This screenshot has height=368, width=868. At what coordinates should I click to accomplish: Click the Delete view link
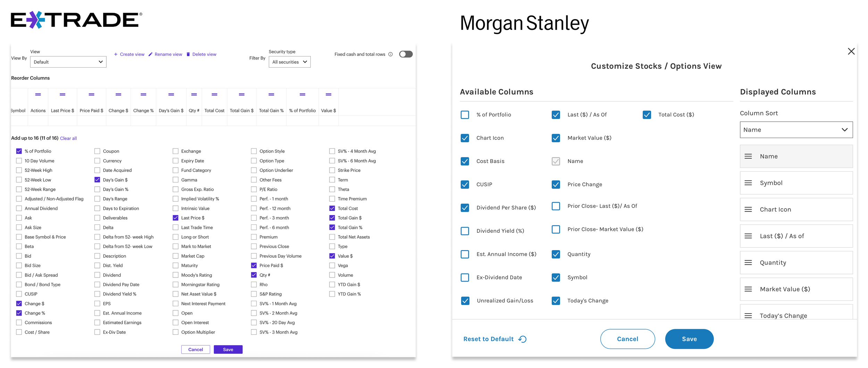204,54
